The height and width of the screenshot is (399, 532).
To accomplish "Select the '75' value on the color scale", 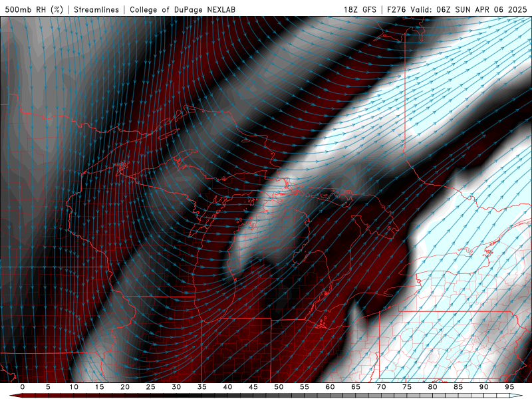I will (x=407, y=387).
